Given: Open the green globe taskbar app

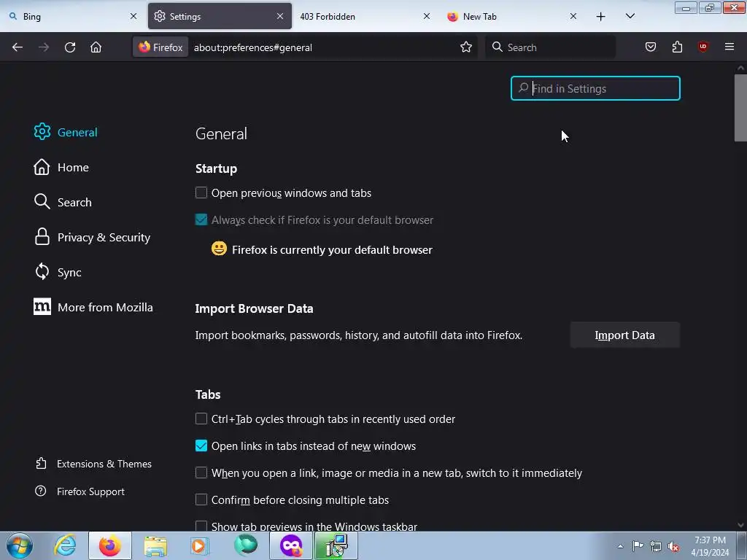Looking at the screenshot, I should coord(246,545).
